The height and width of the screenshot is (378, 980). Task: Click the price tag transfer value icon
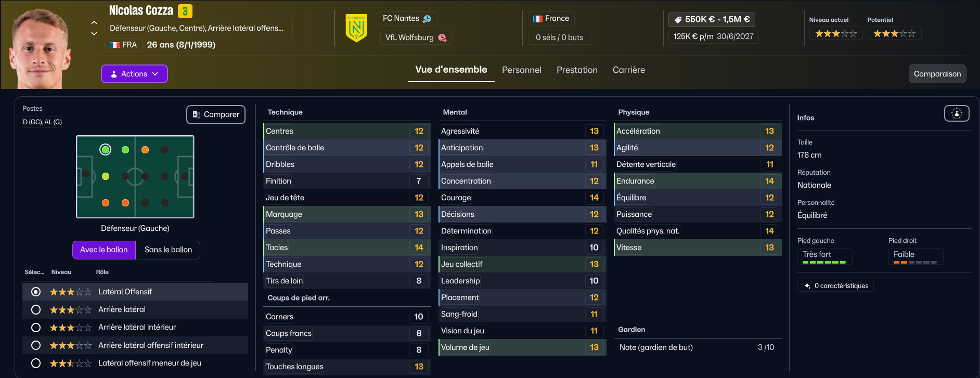(x=678, y=20)
